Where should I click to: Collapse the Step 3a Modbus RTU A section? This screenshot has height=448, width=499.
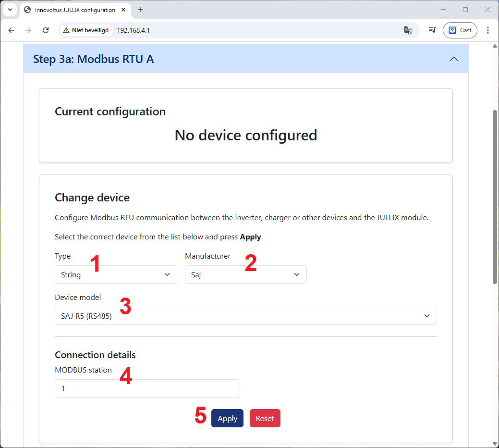pyautogui.click(x=453, y=59)
